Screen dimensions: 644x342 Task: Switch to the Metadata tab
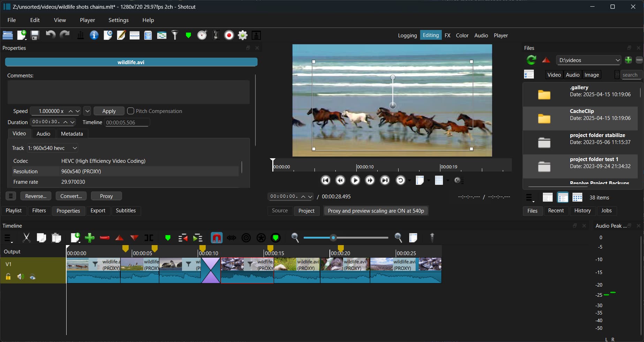coord(72,134)
